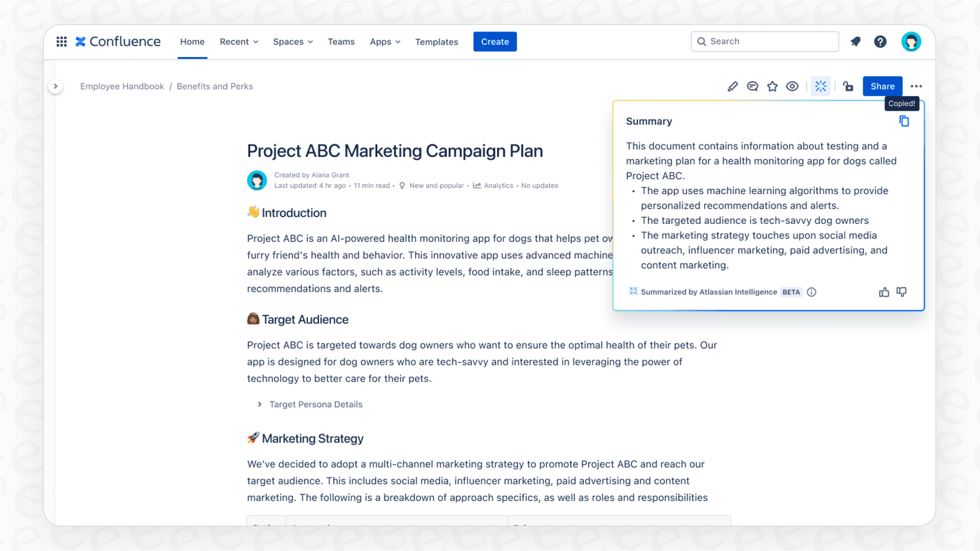The height and width of the screenshot is (551, 980).
Task: Give the summary a thumbs down
Action: pyautogui.click(x=901, y=292)
